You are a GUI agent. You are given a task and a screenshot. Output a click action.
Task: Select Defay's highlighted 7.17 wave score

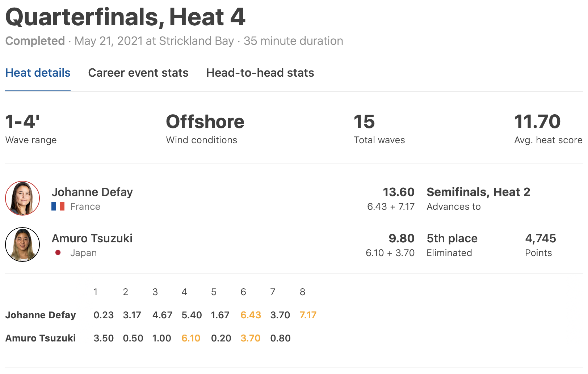(x=308, y=315)
